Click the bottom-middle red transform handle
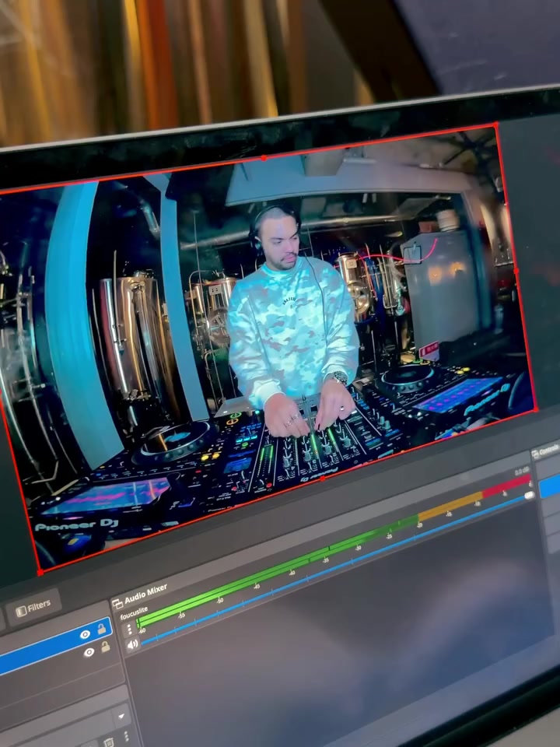The height and width of the screenshot is (747, 560). click(322, 479)
